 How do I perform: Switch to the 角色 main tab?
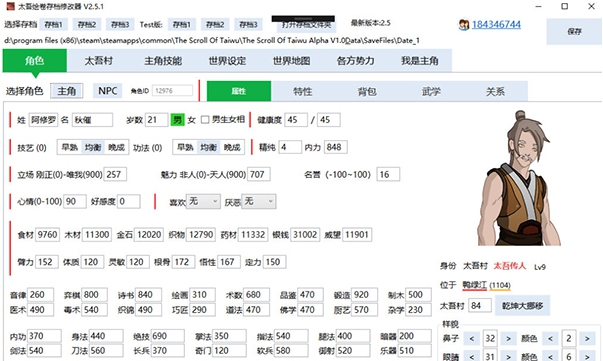[35, 61]
